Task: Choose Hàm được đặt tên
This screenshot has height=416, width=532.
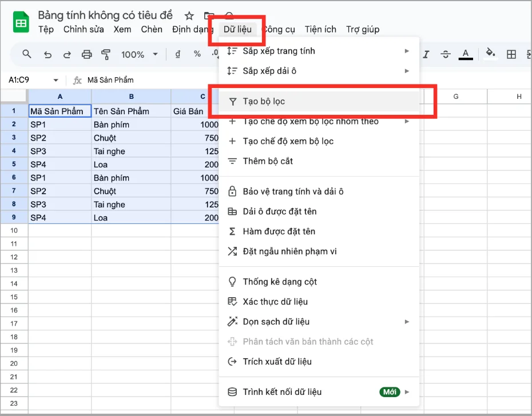Action: tap(319, 231)
